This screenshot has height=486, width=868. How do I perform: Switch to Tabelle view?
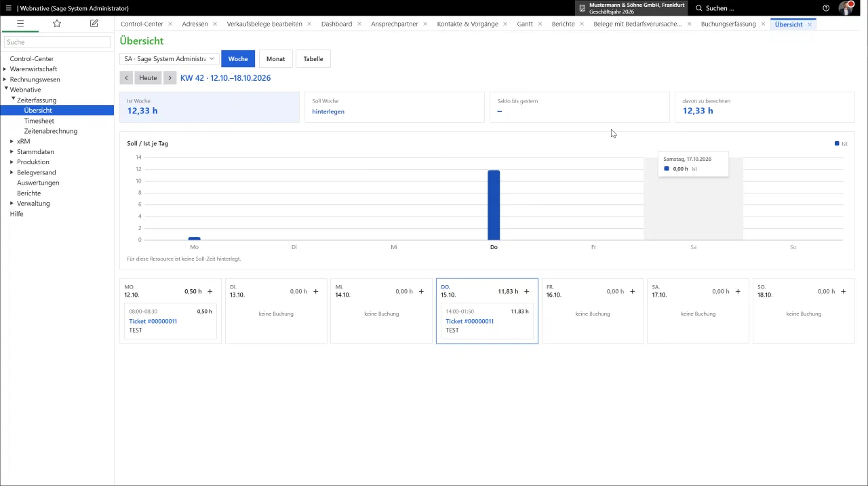click(313, 59)
